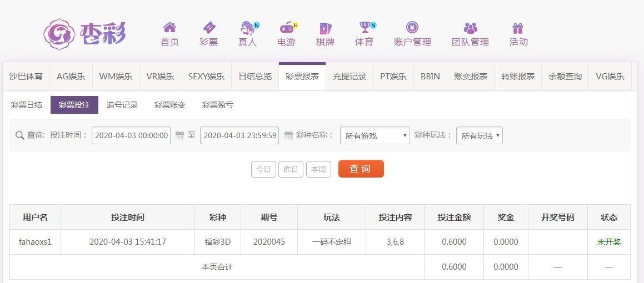Switch to the SEXY娱乐 tab
Screen dimensions: 644x283
(206, 76)
